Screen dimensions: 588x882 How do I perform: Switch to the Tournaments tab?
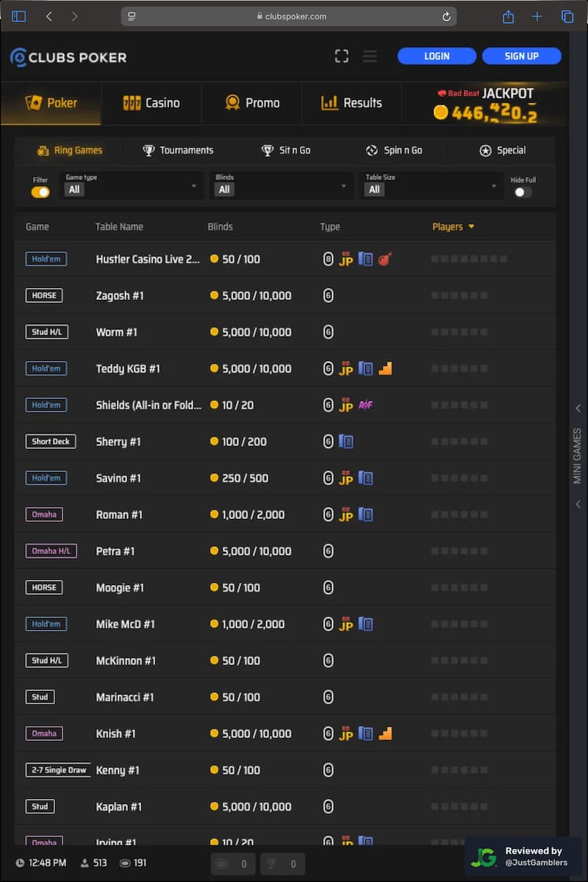[x=179, y=150]
